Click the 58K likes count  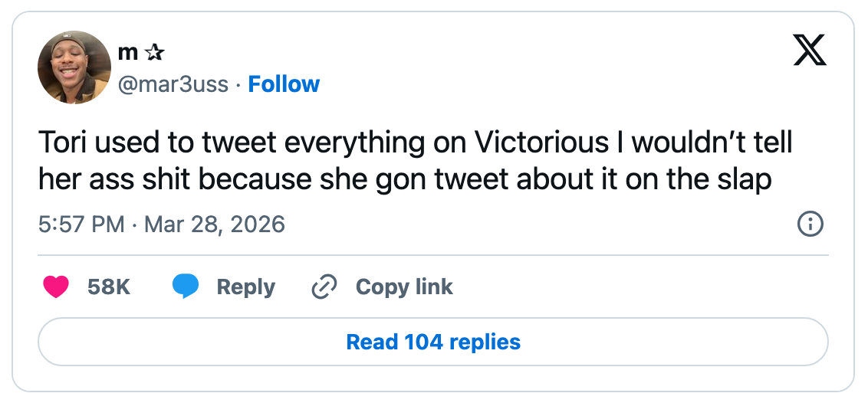(109, 287)
